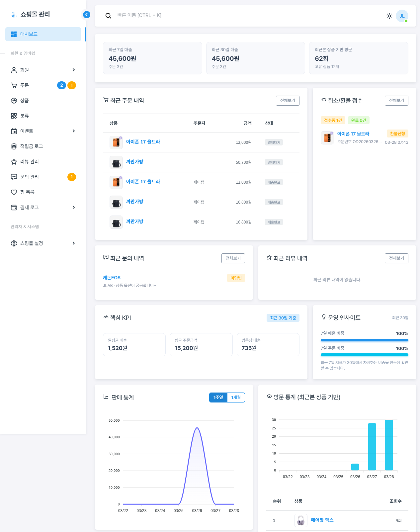Expand the 회원 submenu chevron
The width and height of the screenshot is (420, 532).
point(74,70)
